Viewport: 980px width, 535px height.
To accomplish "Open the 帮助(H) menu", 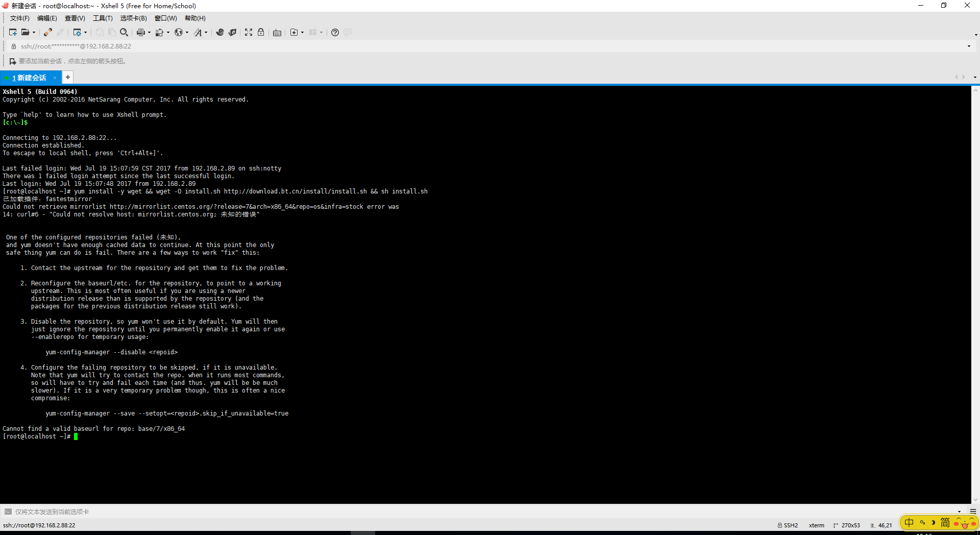I will click(195, 18).
